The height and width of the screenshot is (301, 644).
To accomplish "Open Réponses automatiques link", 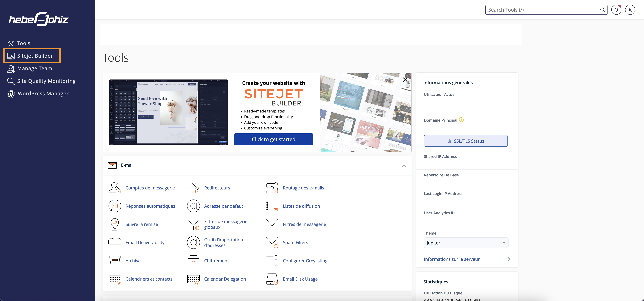I will (150, 206).
